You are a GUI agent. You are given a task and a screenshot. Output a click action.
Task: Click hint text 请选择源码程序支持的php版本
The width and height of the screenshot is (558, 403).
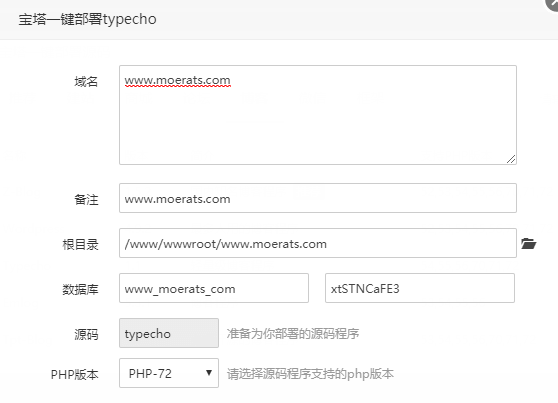[x=310, y=374]
